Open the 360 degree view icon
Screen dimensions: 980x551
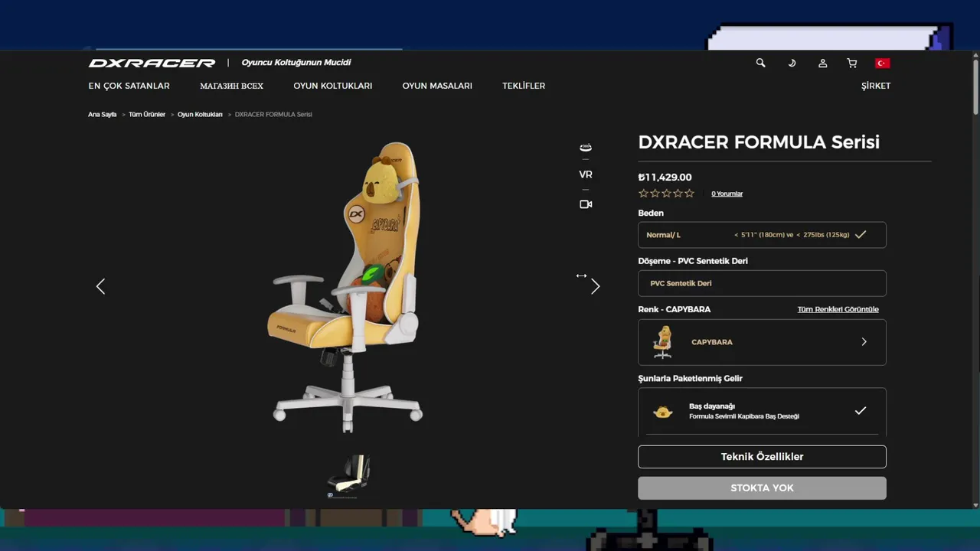(586, 147)
